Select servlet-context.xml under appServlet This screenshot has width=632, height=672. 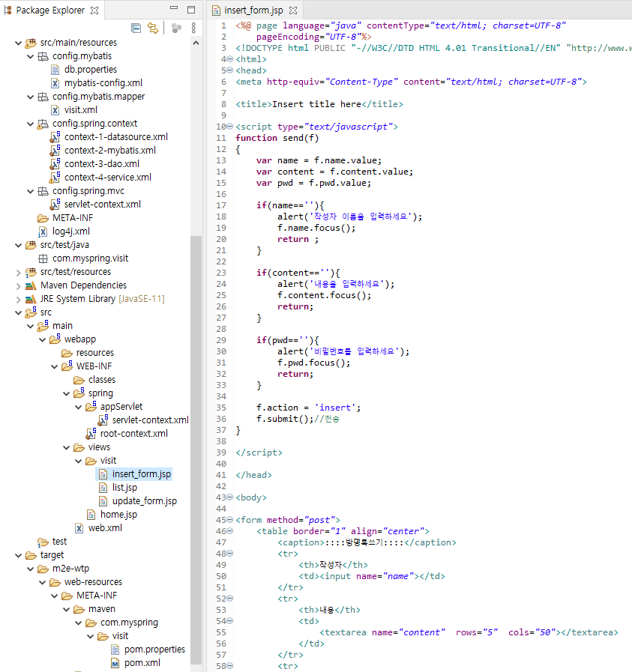151,420
